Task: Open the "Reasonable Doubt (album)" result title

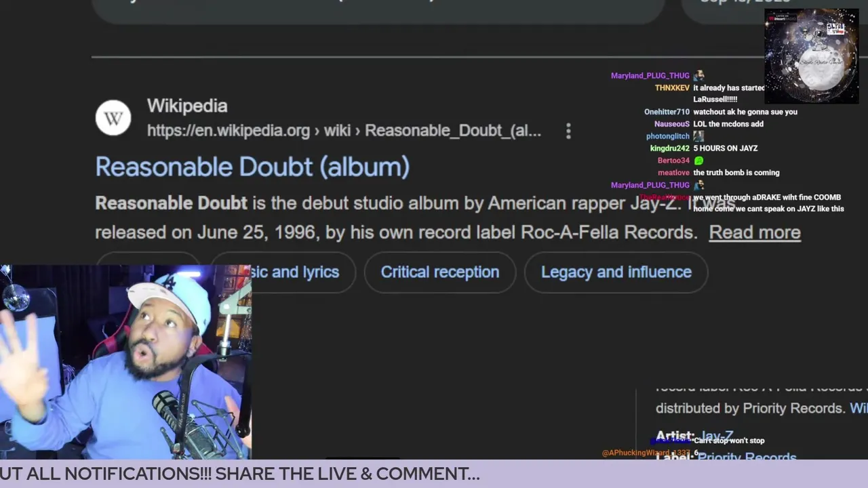Action: (x=252, y=167)
